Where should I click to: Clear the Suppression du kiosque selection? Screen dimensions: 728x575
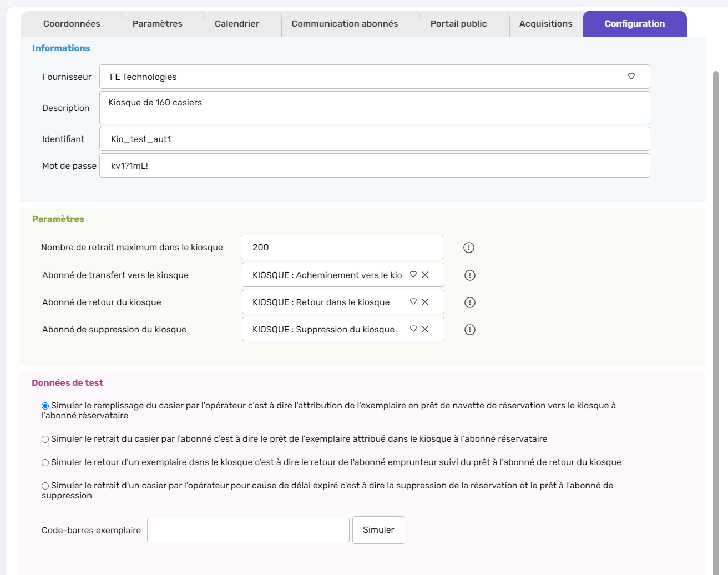(425, 329)
